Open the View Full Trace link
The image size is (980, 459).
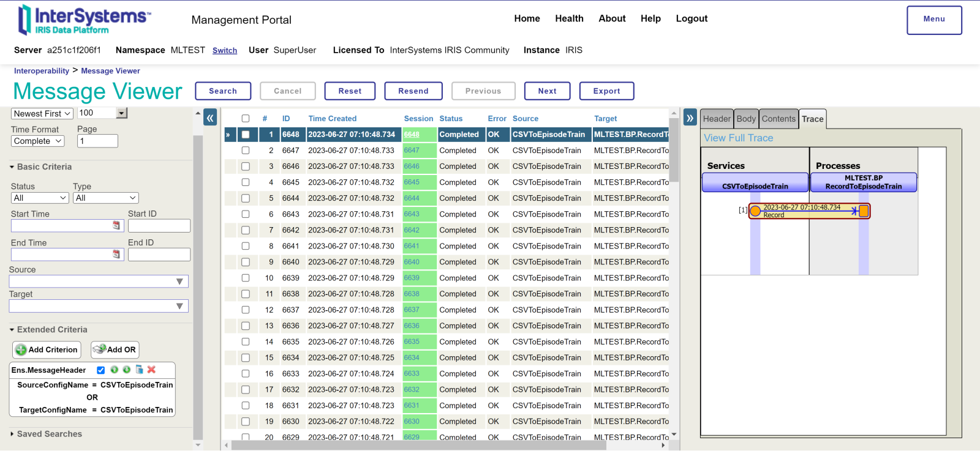tap(738, 138)
